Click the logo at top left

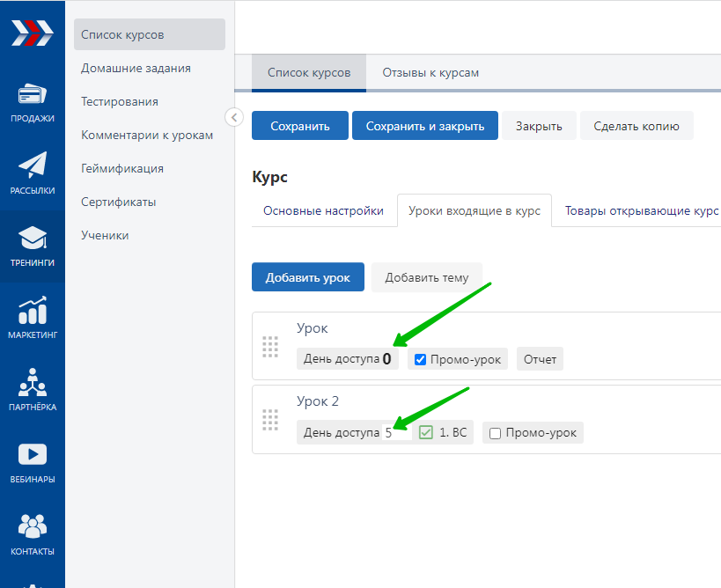tap(32, 33)
